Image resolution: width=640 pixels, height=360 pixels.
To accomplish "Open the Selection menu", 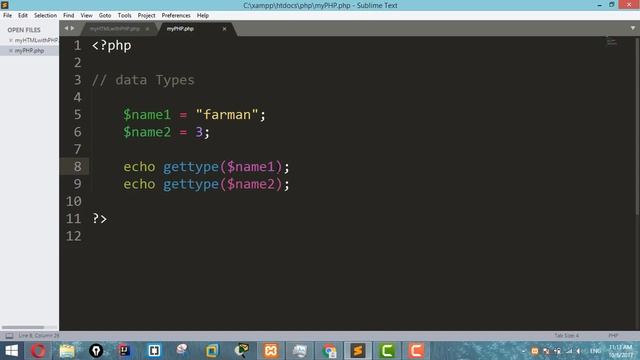I will pos(45,15).
